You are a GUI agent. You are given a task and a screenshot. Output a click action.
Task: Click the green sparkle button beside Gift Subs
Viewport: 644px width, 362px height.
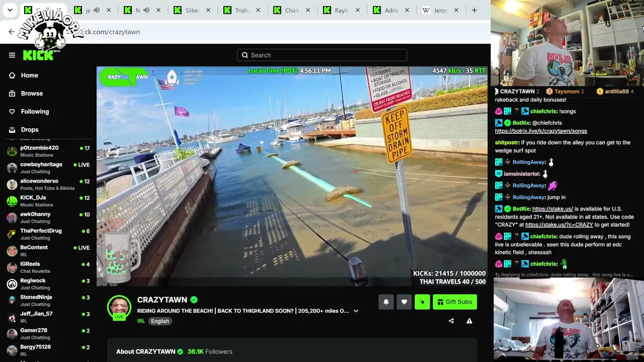click(422, 302)
